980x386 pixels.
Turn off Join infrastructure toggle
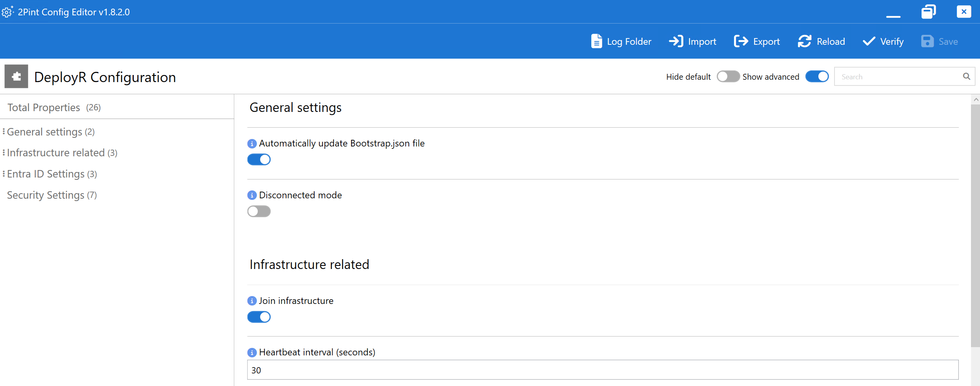click(259, 317)
